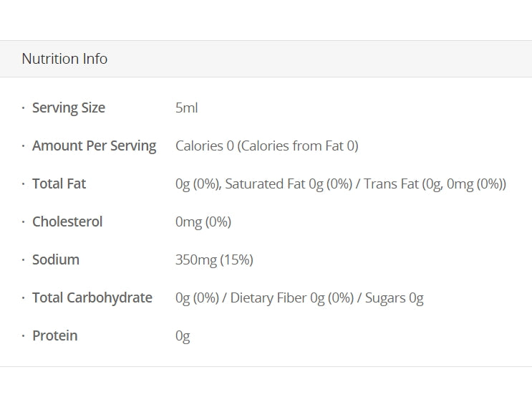Select the Sodium label

56,259
